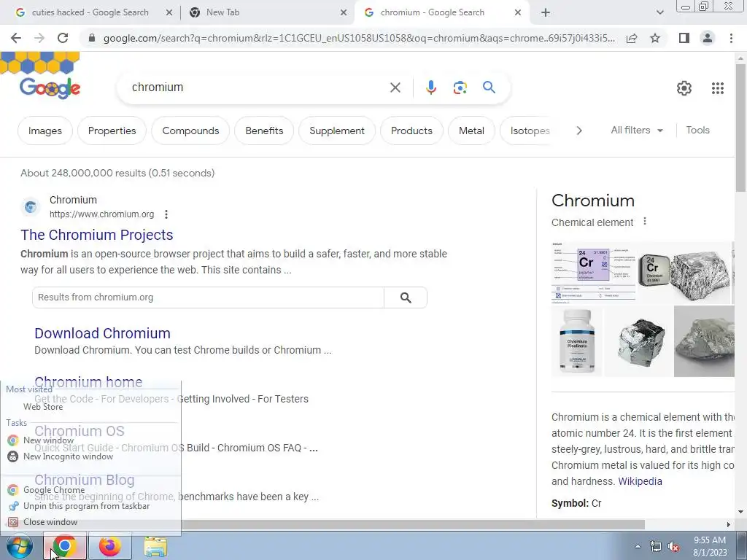View site info via padlock icon
Image resolution: width=747 pixels, height=560 pixels.
click(x=92, y=38)
